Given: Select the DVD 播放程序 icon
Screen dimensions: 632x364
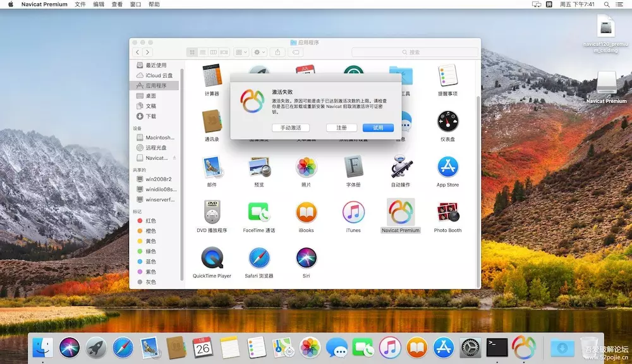Looking at the screenshot, I should click(x=212, y=212).
